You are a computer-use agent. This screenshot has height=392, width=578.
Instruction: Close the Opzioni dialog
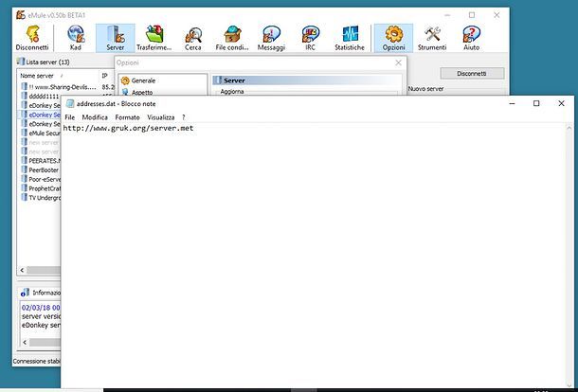point(399,62)
